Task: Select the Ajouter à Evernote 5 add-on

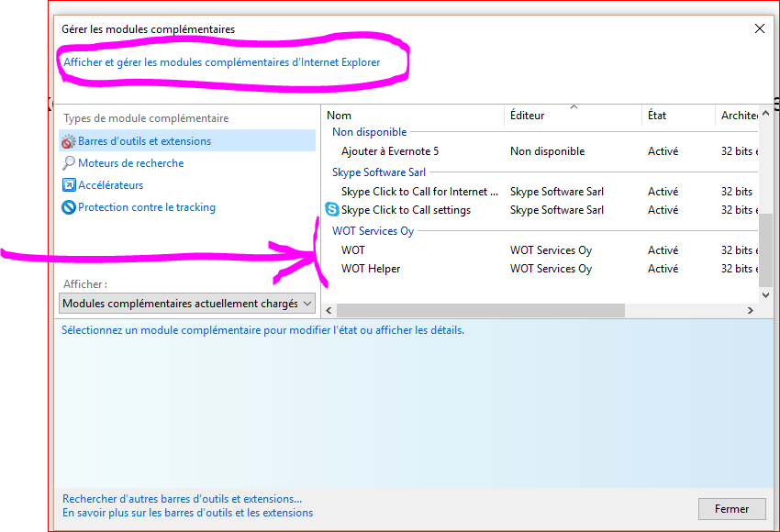Action: tap(541, 151)
